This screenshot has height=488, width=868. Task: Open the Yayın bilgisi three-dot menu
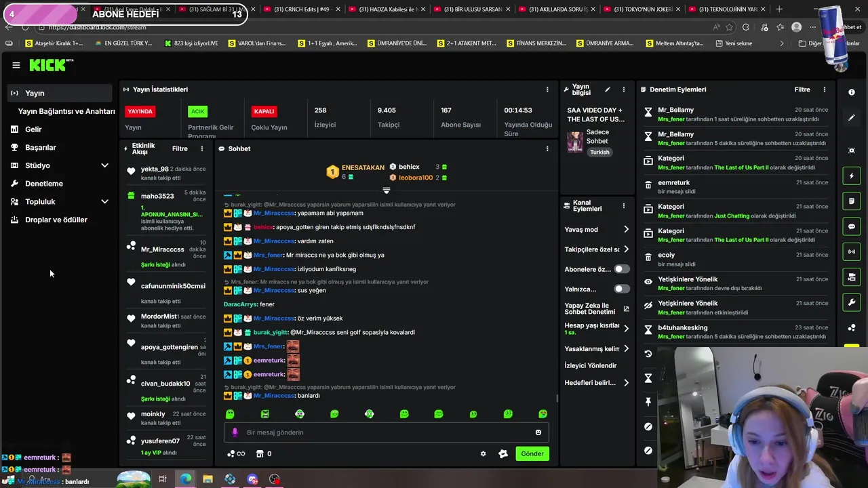(x=623, y=89)
